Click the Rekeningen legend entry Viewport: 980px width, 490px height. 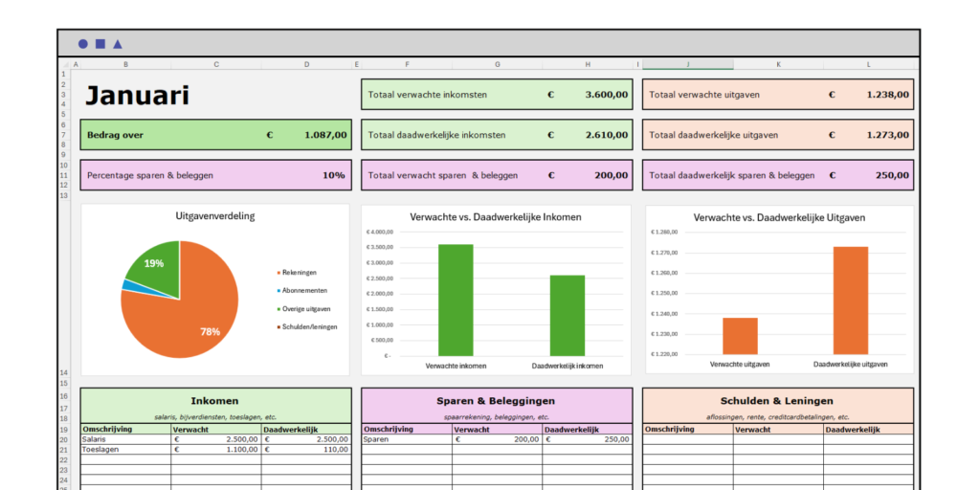[297, 273]
